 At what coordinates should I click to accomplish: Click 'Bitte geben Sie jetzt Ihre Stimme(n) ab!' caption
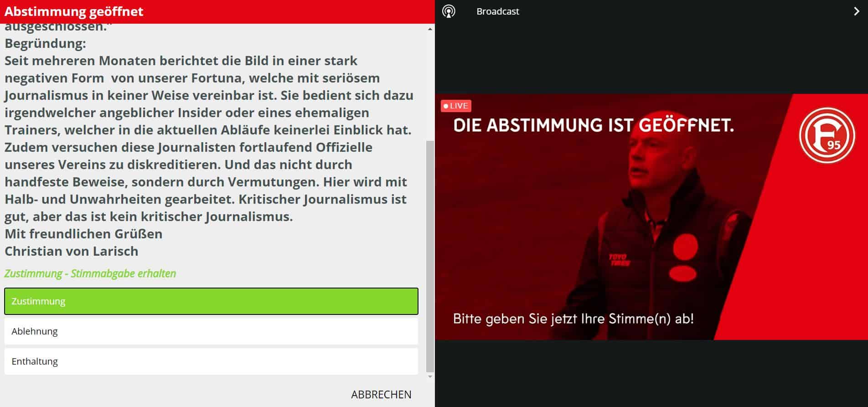pyautogui.click(x=573, y=318)
